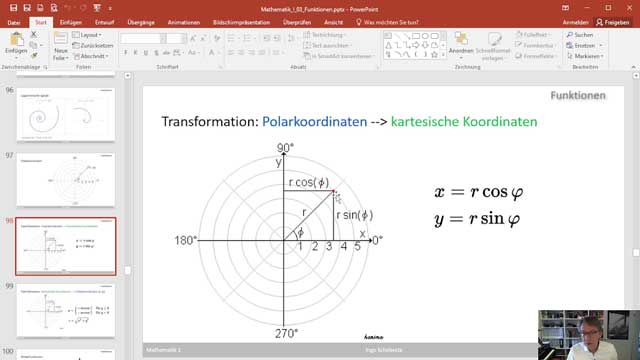Collapse the ribbon with chevron

633,67
